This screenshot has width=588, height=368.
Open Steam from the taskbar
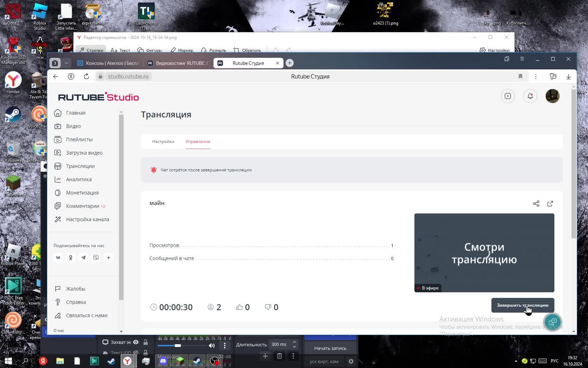coord(111,361)
